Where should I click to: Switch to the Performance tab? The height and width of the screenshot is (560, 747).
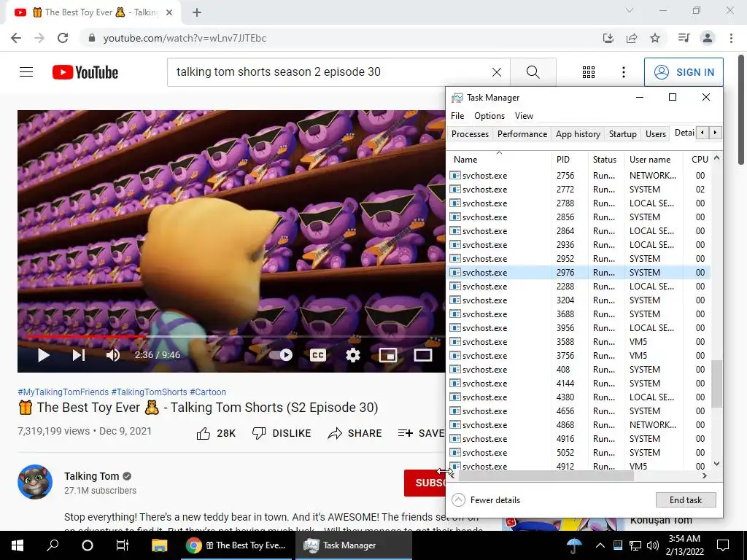click(522, 134)
